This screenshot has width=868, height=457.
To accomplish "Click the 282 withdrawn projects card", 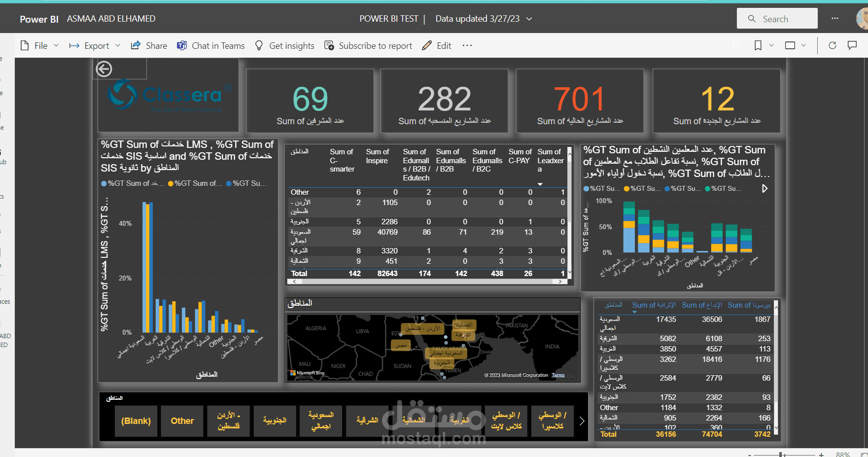I will pos(445,101).
